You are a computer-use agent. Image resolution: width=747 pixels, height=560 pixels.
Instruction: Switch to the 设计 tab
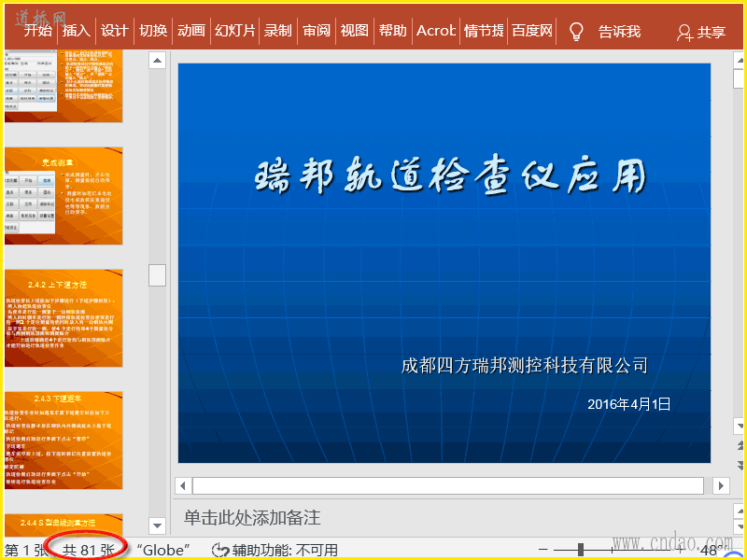pyautogui.click(x=114, y=31)
